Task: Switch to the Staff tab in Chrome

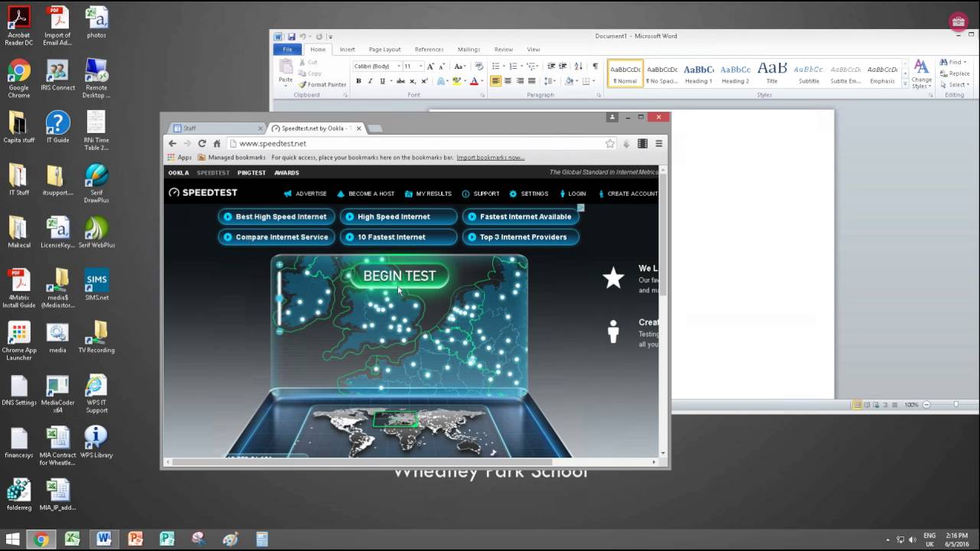Action: [x=217, y=128]
